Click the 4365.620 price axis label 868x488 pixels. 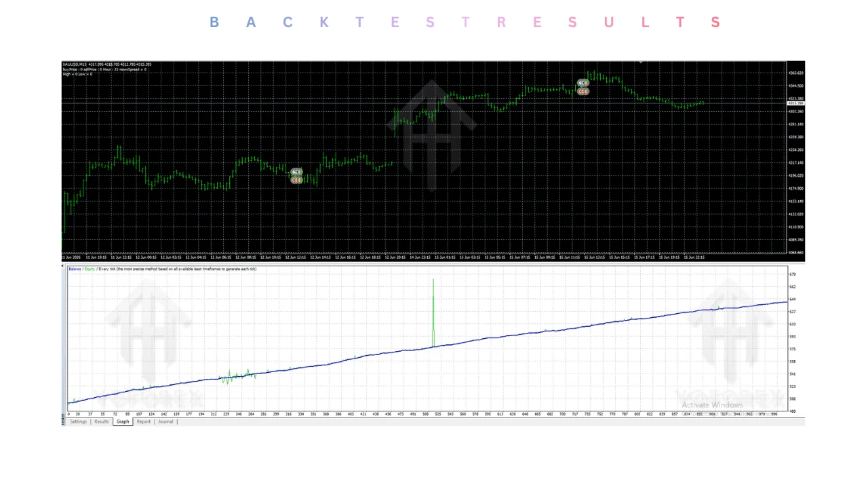click(795, 73)
